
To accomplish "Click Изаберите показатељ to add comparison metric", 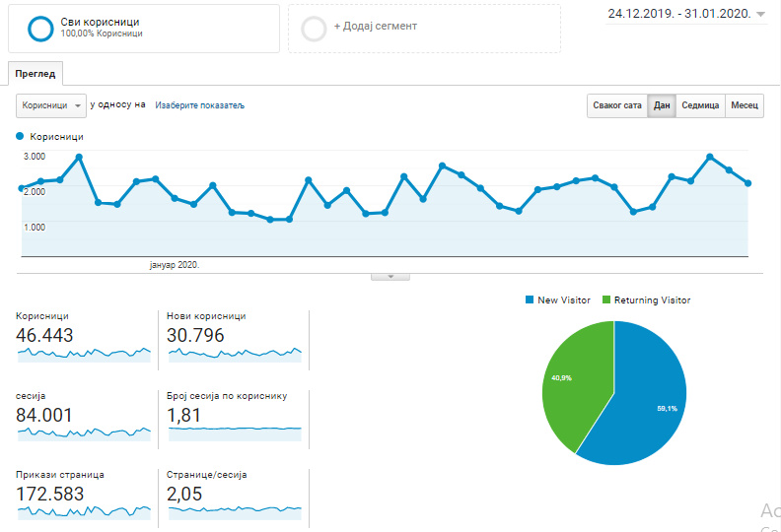I will [x=199, y=105].
